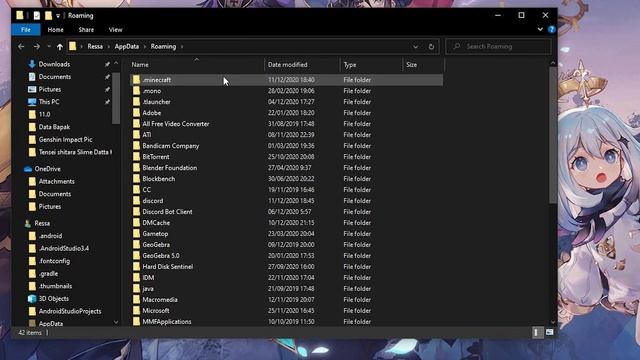This screenshot has height=360, width=640.
Task: Open the File ribbon tab
Action: 26,30
